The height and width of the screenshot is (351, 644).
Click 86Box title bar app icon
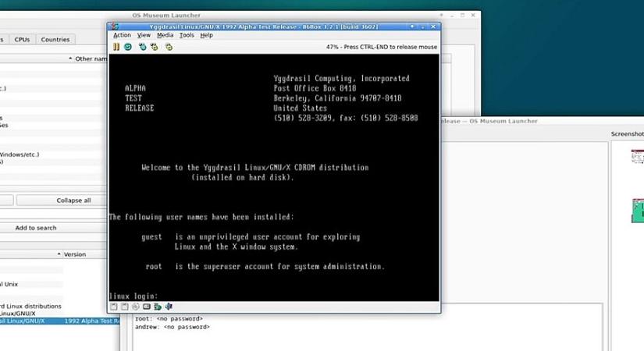115,27
